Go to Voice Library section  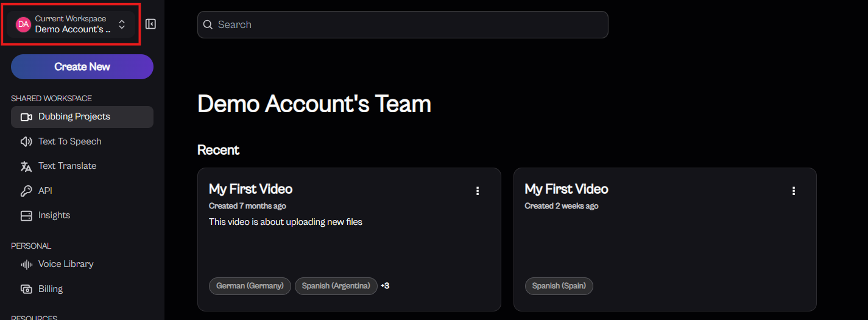tap(66, 264)
